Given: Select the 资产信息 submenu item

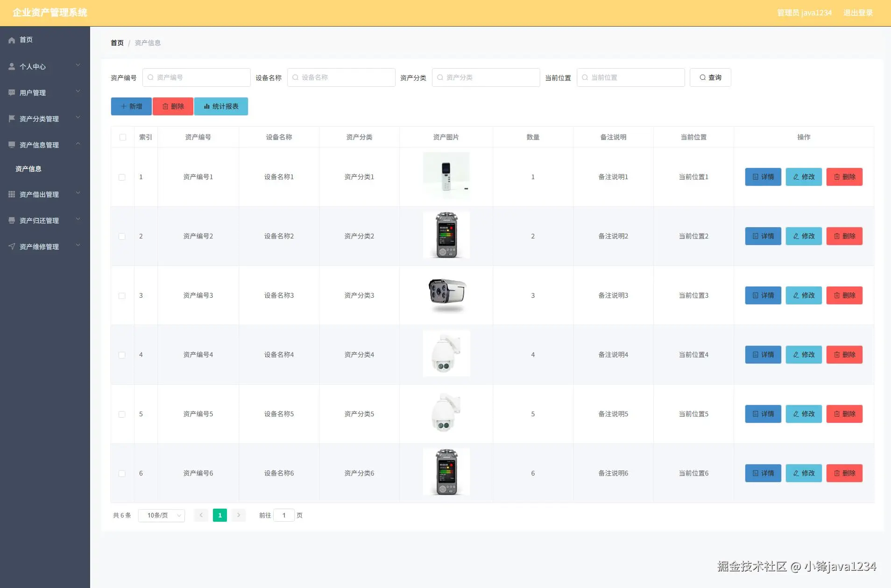Looking at the screenshot, I should click(45, 169).
